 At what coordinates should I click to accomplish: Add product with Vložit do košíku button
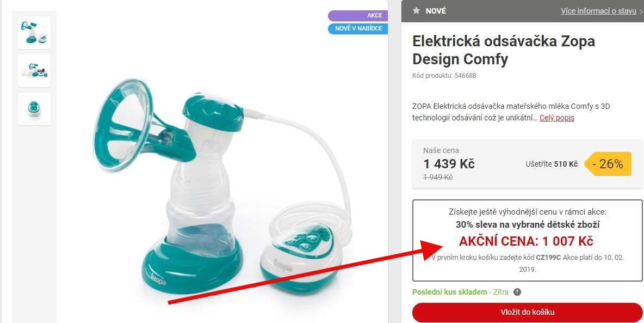(x=528, y=312)
